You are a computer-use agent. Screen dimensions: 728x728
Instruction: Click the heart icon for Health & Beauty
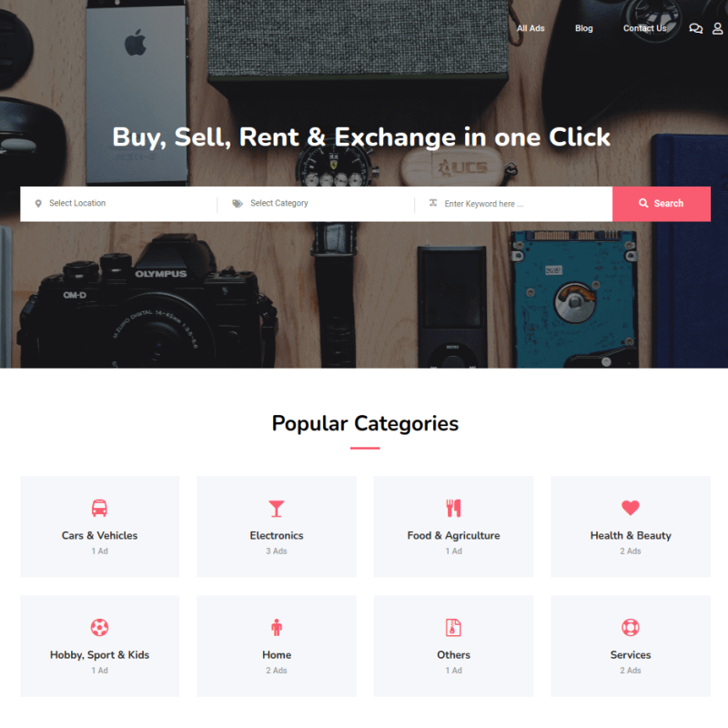tap(630, 508)
